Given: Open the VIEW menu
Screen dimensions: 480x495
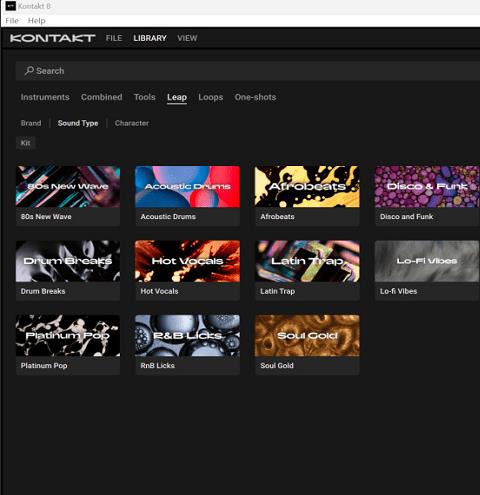Looking at the screenshot, I should click(187, 38).
